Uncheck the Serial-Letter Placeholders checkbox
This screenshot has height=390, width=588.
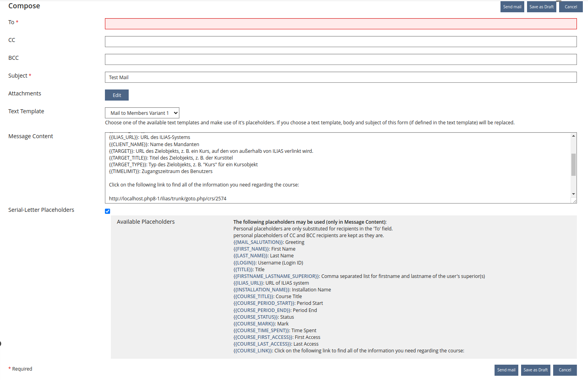pos(108,211)
